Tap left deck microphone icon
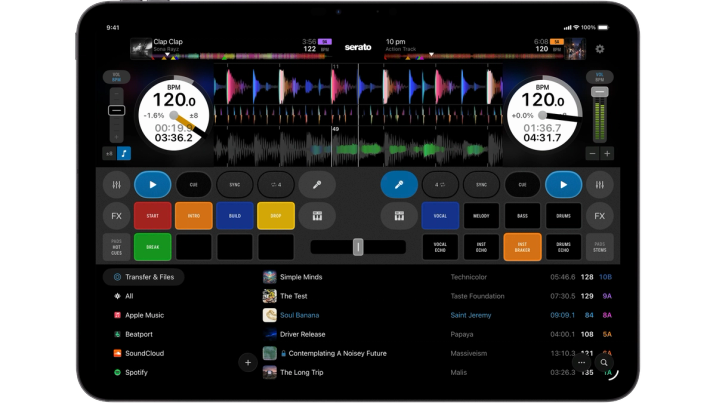Image resolution: width=716 pixels, height=403 pixels. point(317,184)
